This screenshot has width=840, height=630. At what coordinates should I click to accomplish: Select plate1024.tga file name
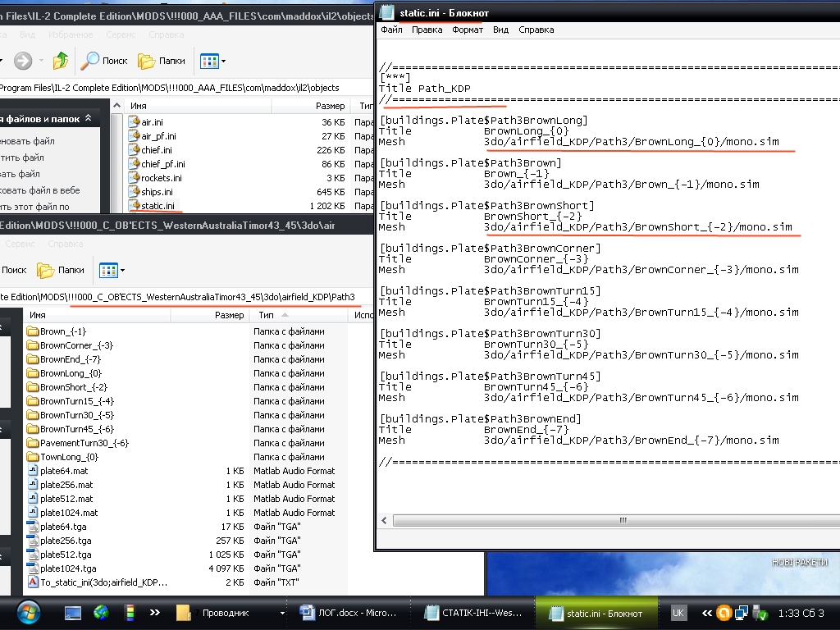tap(69, 568)
